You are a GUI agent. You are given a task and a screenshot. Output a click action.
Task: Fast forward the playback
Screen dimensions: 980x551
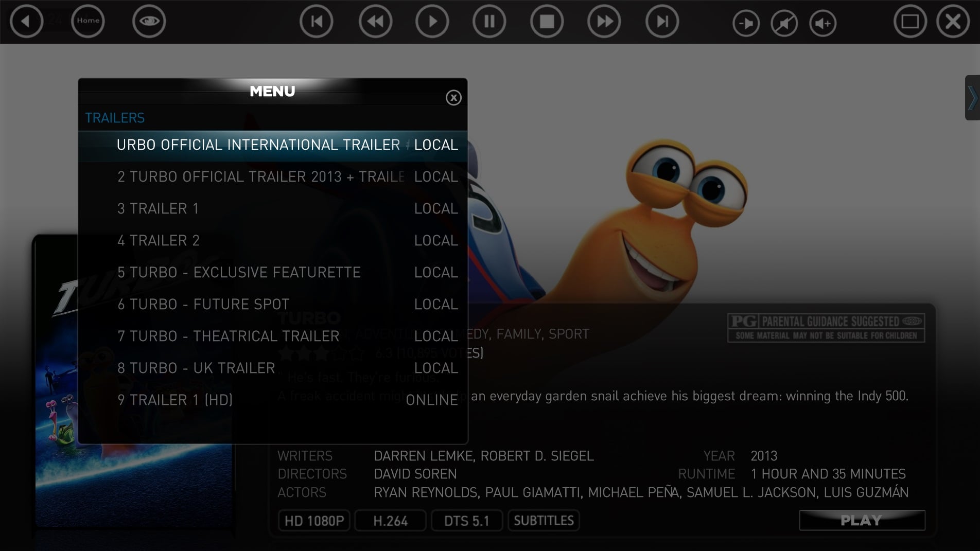(604, 21)
